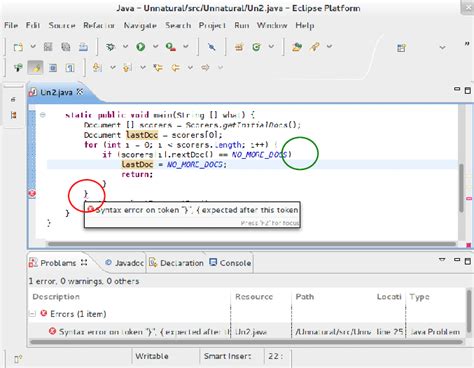474x368 pixels.
Task: Click the New wizard toolbar icon
Action: click(18, 47)
